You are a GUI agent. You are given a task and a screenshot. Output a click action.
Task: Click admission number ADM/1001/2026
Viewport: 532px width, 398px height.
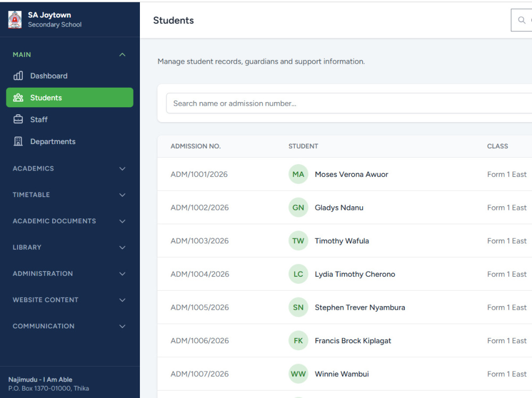(199, 174)
